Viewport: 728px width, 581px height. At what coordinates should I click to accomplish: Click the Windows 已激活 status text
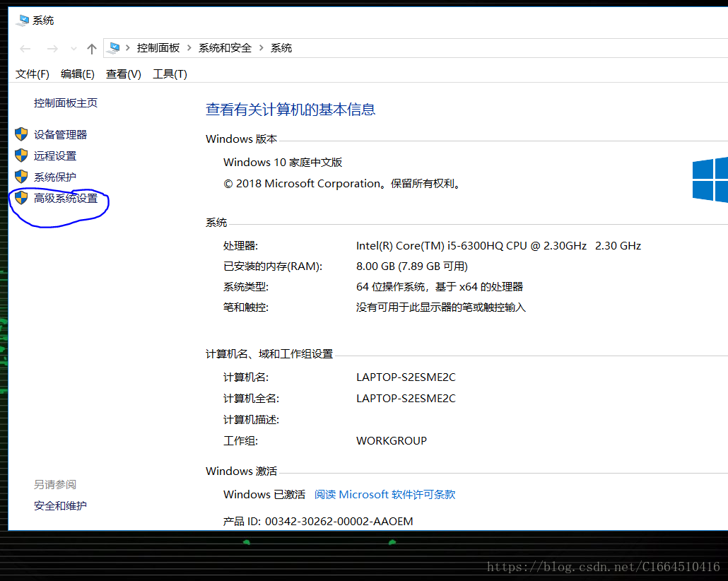point(264,495)
